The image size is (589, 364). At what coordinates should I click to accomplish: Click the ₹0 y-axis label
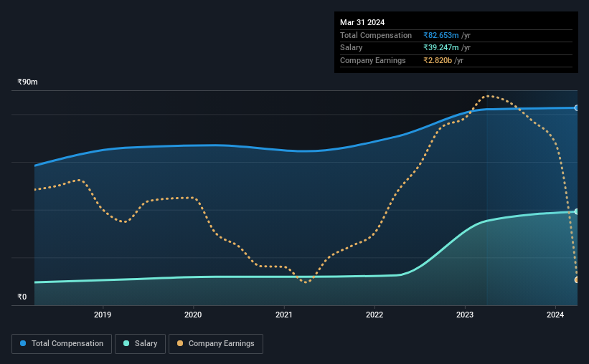point(22,297)
